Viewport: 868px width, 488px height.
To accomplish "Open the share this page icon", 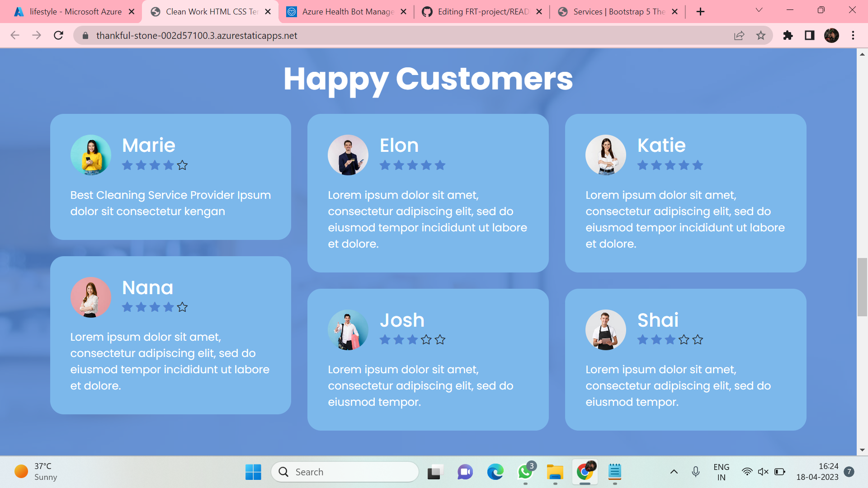I will click(x=739, y=35).
